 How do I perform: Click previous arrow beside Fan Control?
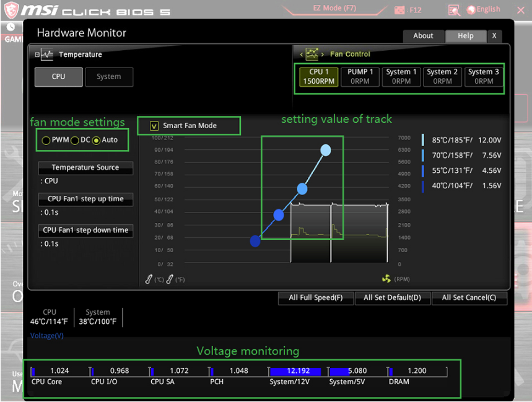[x=301, y=55]
